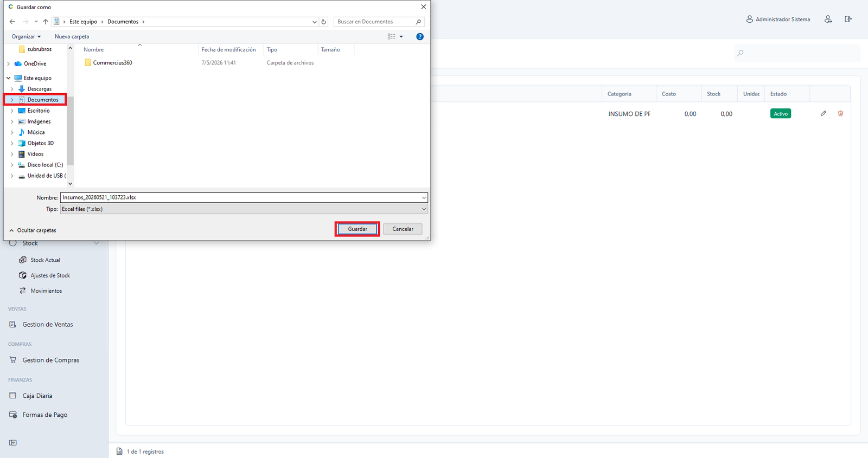Select Documentos in the folder tree
This screenshot has height=458, width=868.
pyautogui.click(x=43, y=100)
